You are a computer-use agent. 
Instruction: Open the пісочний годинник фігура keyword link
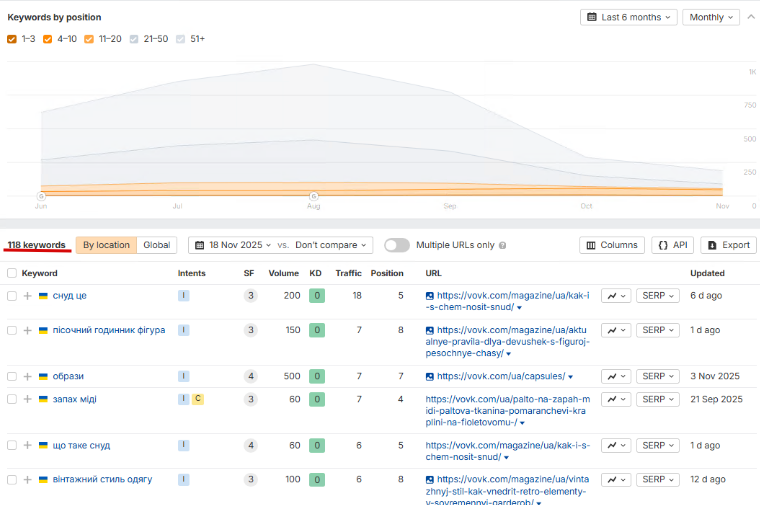(108, 330)
